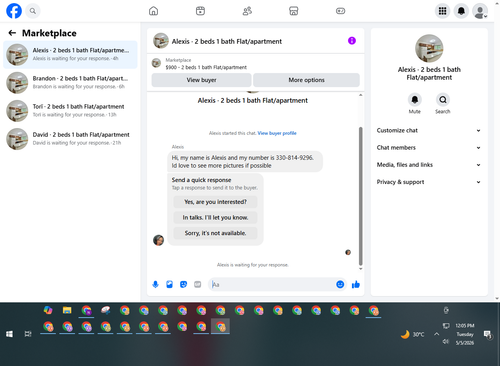Click the message input field
Image resolution: width=500 pixels, height=366 pixels.
272,284
